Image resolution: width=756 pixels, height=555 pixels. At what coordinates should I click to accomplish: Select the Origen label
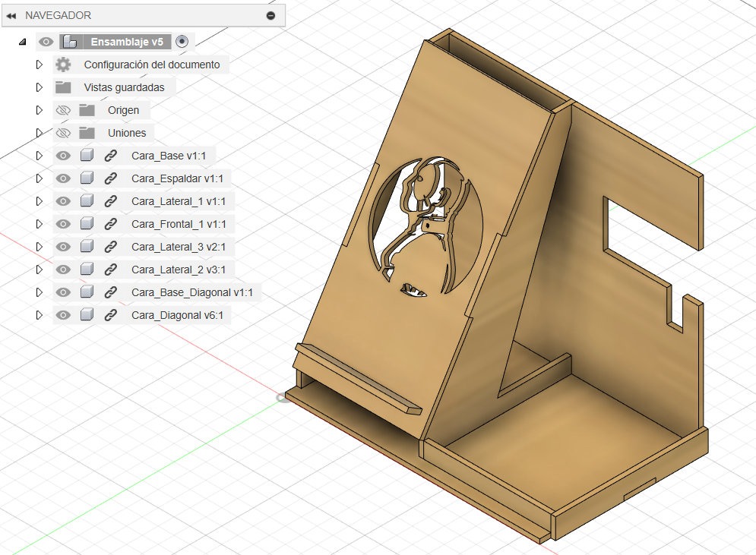click(123, 110)
